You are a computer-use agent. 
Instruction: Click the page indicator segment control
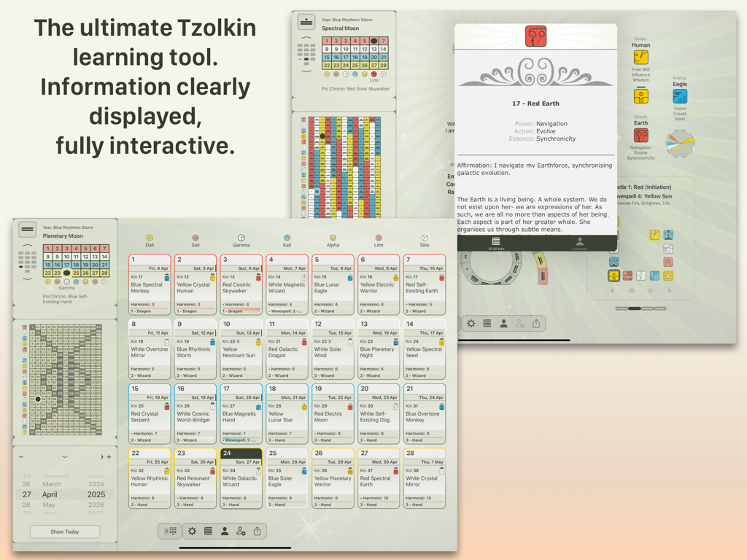click(x=640, y=308)
